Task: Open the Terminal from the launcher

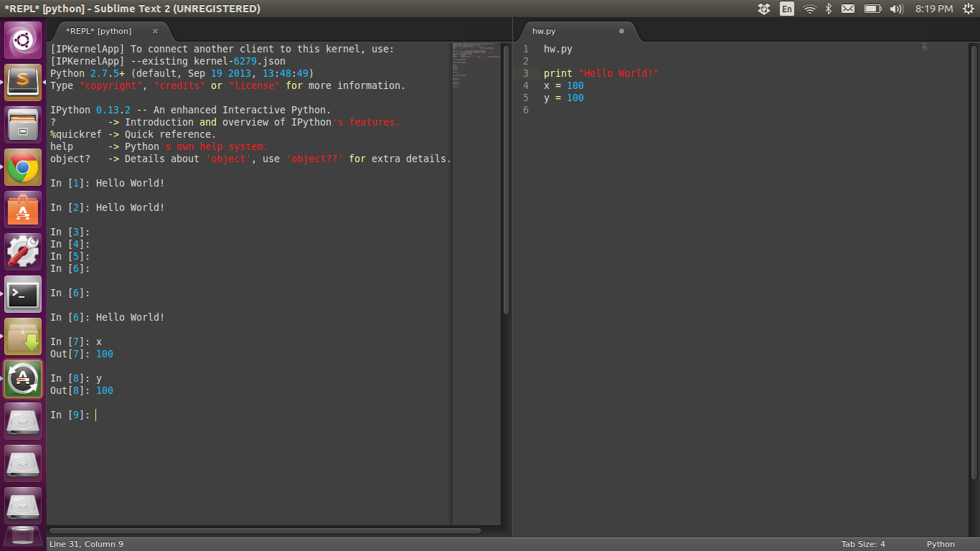Action: point(24,294)
